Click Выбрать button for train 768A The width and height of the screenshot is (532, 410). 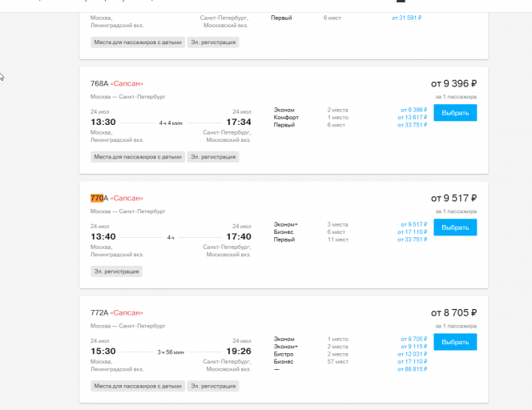click(x=455, y=113)
